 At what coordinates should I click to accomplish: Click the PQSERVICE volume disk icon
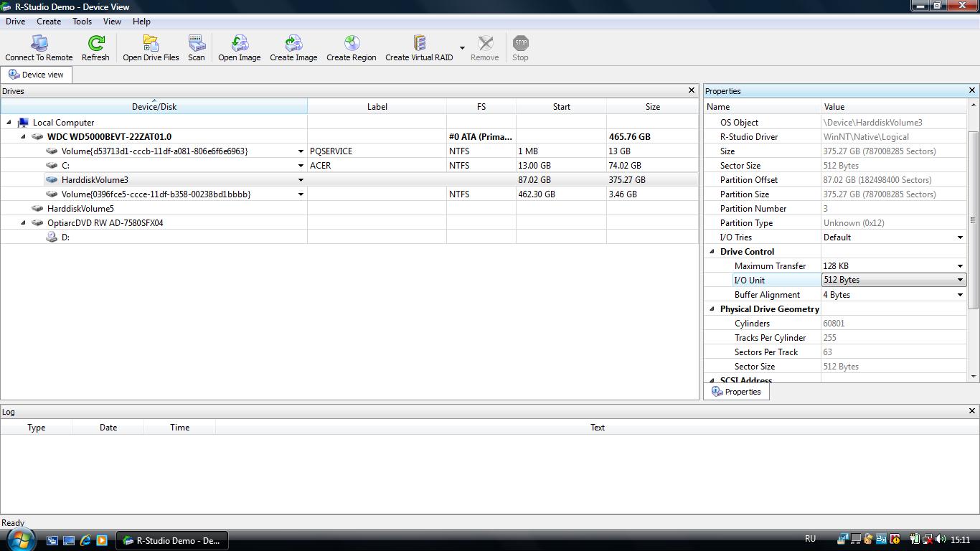point(52,151)
